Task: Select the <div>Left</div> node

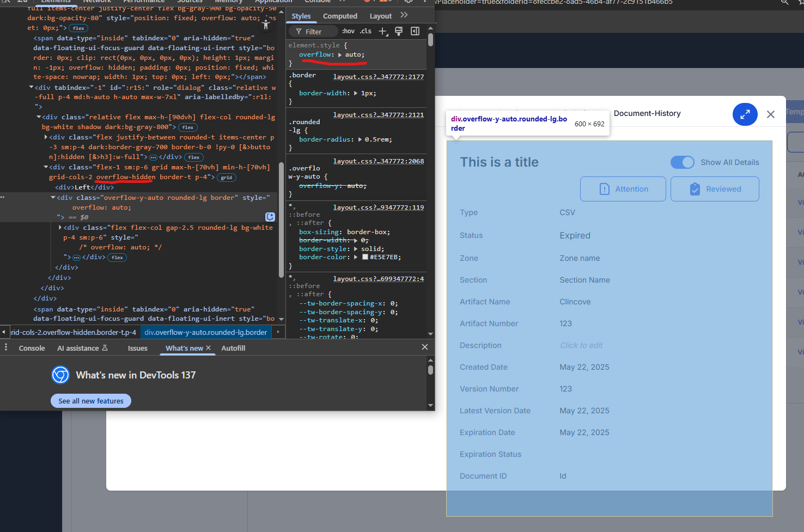Action: (84, 187)
